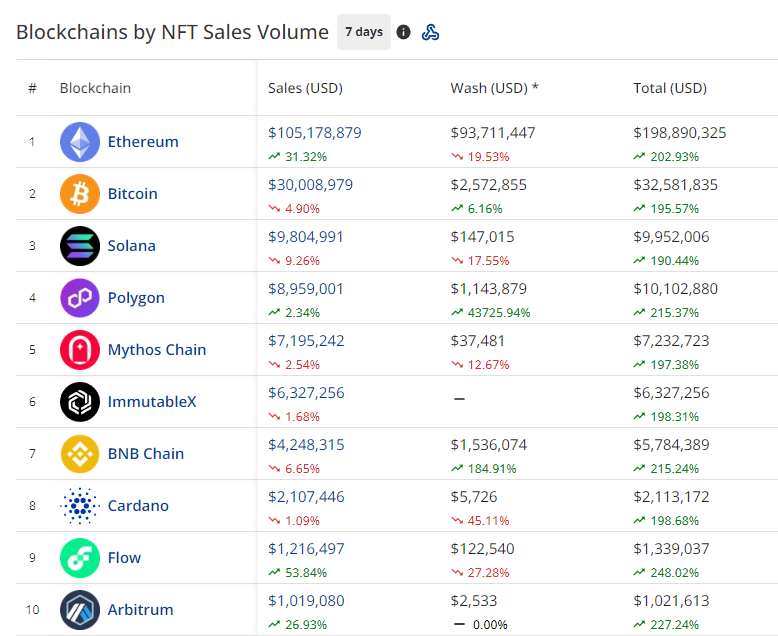Click the ImmutableX logo icon
This screenshot has width=778, height=636.
pyautogui.click(x=80, y=402)
